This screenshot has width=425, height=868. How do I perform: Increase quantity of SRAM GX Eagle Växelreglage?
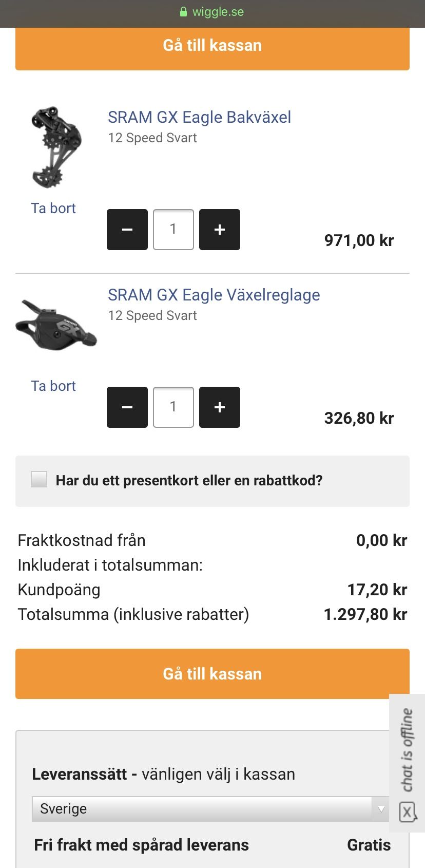pyautogui.click(x=220, y=407)
